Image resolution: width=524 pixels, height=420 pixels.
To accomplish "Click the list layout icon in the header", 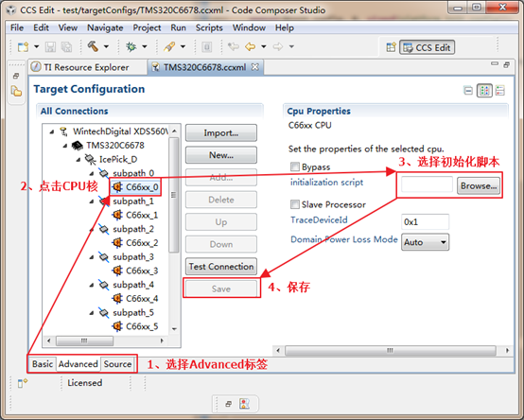I will (x=500, y=90).
